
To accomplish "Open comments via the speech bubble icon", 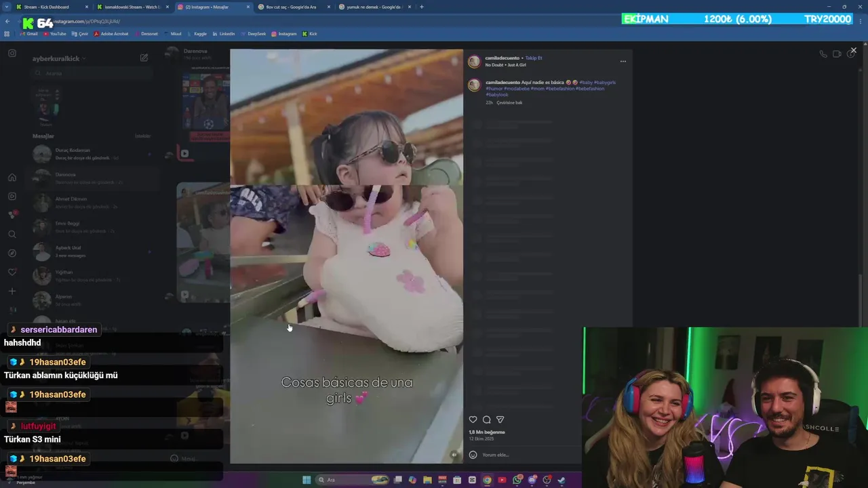I will pos(486,420).
